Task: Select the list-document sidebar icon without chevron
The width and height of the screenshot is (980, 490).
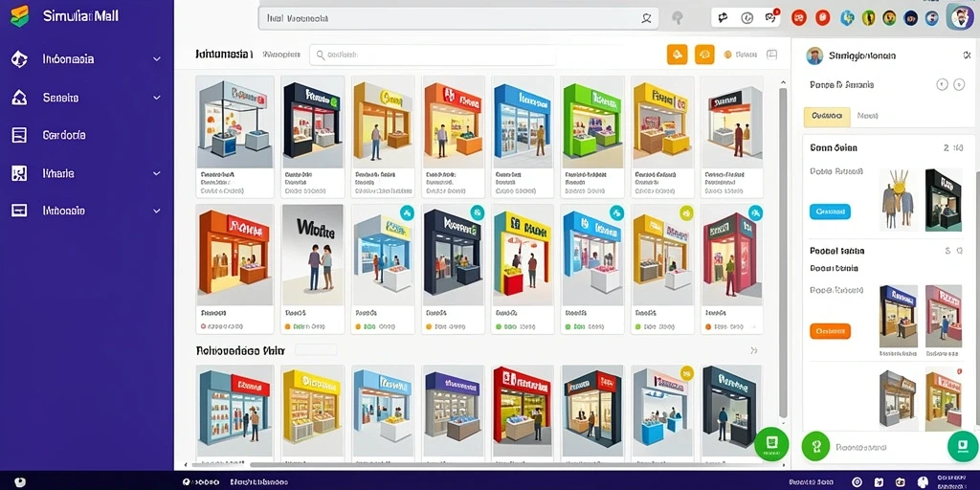Action: pos(19,135)
